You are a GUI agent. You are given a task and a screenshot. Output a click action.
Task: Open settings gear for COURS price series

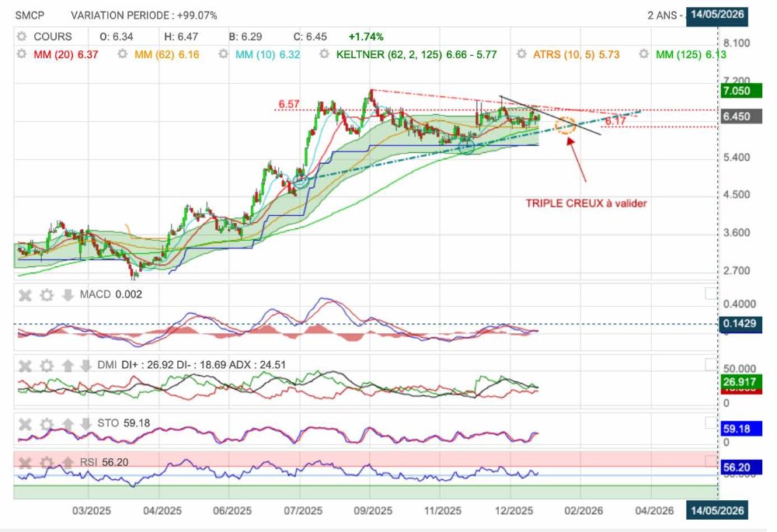21,37
